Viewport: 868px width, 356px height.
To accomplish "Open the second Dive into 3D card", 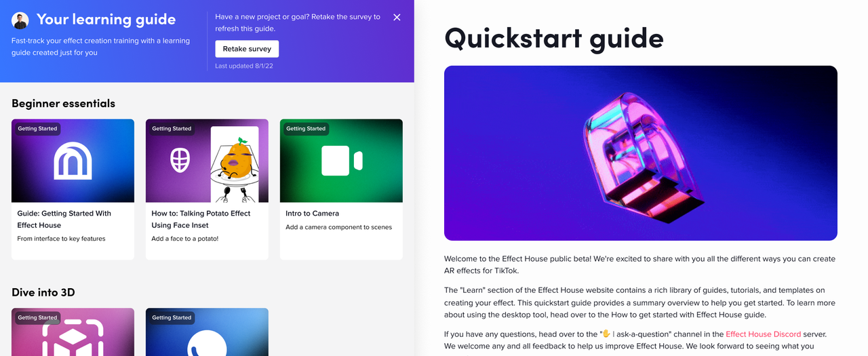I will [207, 332].
